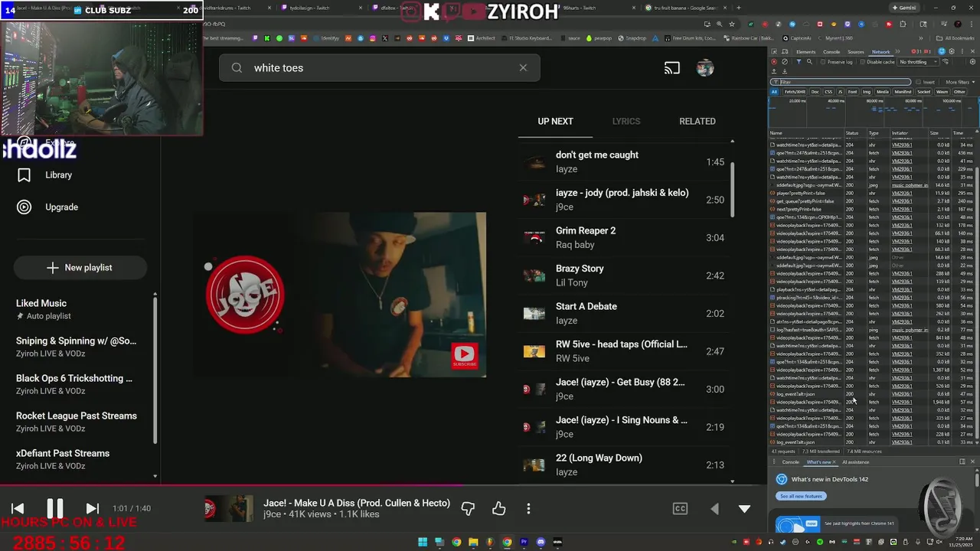Play 'Grim Reaper 2' by Raq baby

point(624,237)
